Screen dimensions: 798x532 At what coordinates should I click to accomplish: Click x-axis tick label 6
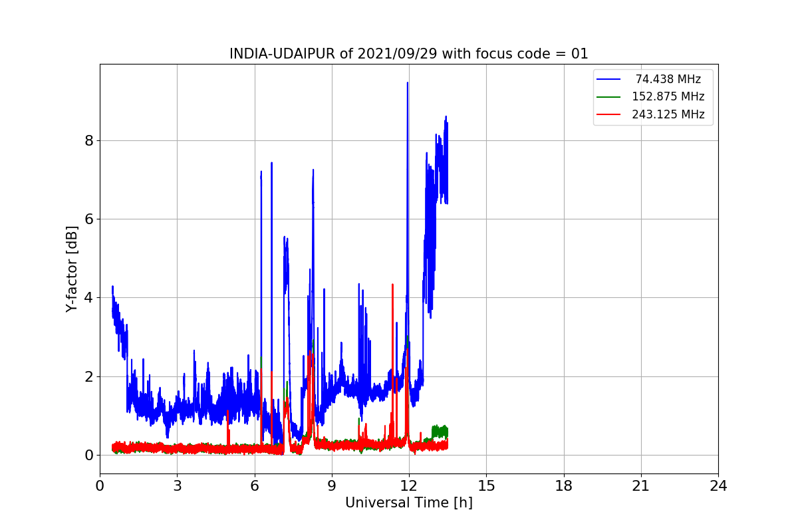254,486
